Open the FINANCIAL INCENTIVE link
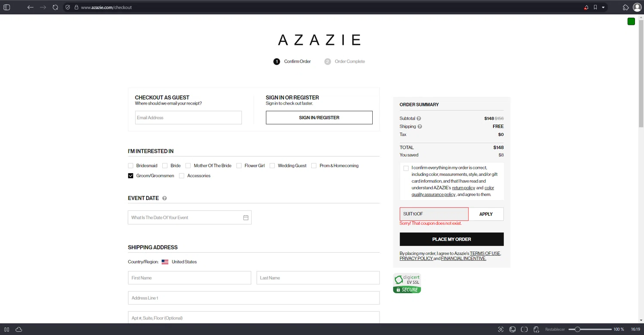 pyautogui.click(x=464, y=259)
